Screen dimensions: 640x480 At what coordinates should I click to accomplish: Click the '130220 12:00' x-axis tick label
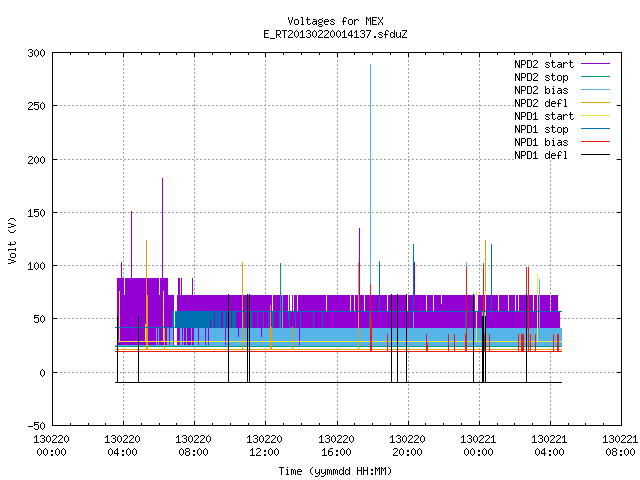point(264,446)
